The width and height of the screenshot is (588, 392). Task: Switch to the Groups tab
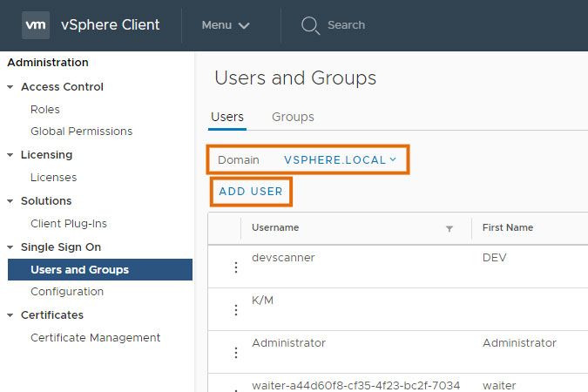(293, 117)
